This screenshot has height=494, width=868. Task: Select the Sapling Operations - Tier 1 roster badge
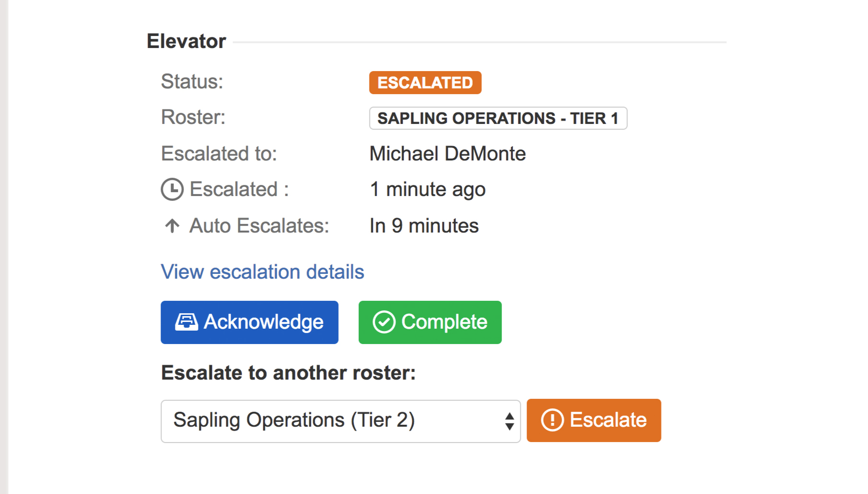pyautogui.click(x=498, y=118)
